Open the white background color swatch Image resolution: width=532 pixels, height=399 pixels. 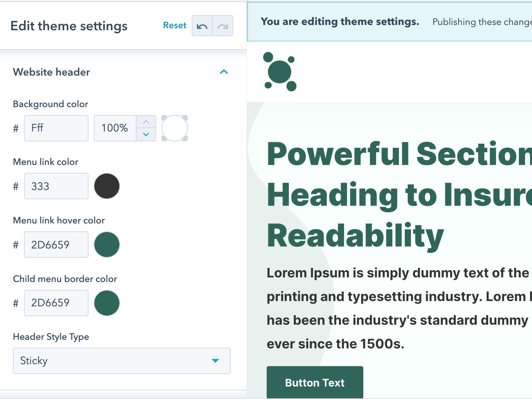pyautogui.click(x=175, y=128)
